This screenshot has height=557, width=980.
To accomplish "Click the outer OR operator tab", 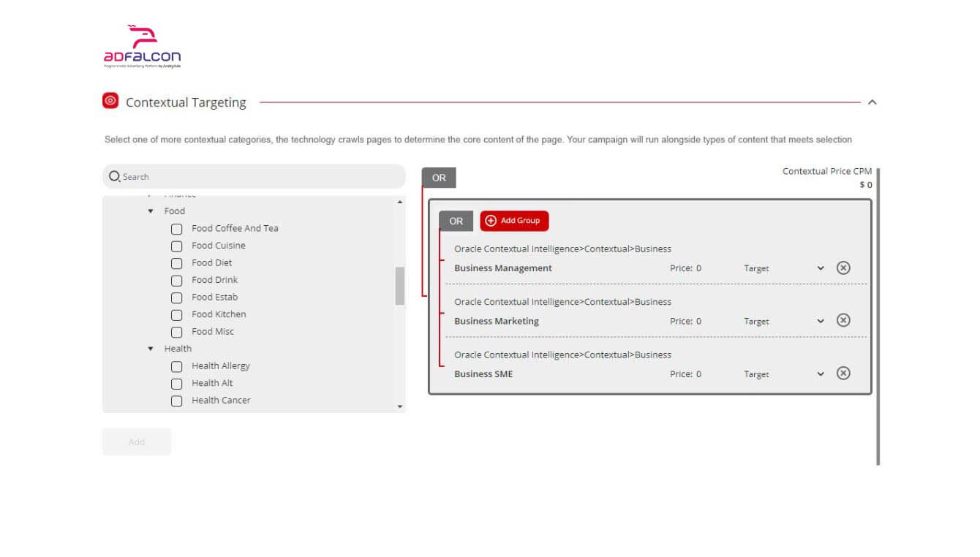I will click(439, 178).
